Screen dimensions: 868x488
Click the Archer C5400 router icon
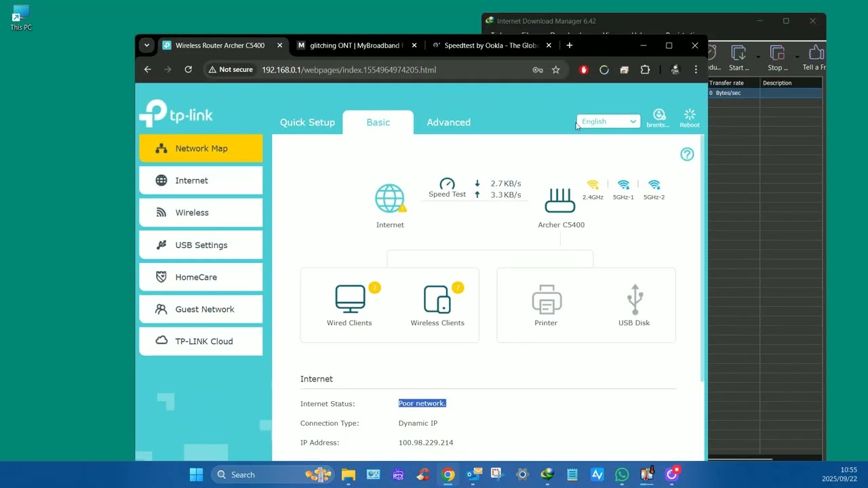pyautogui.click(x=560, y=200)
